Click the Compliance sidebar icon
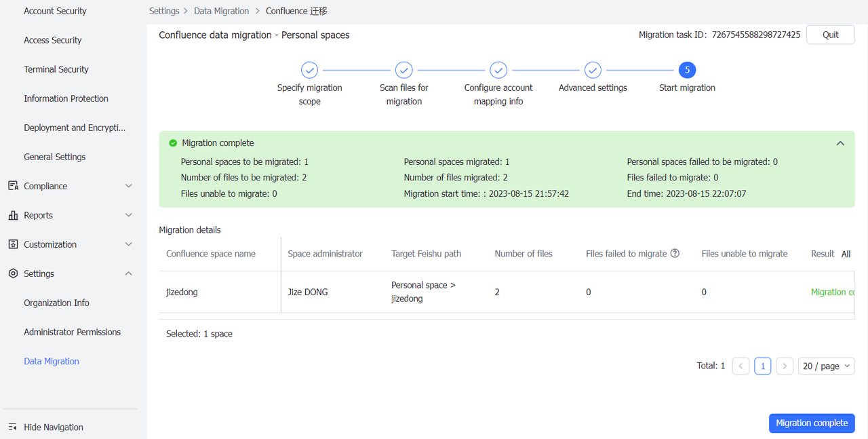Image resolution: width=868 pixels, height=439 pixels. [13, 186]
